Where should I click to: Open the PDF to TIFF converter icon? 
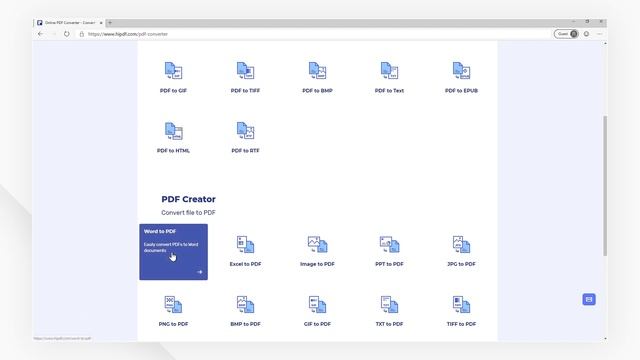click(245, 71)
